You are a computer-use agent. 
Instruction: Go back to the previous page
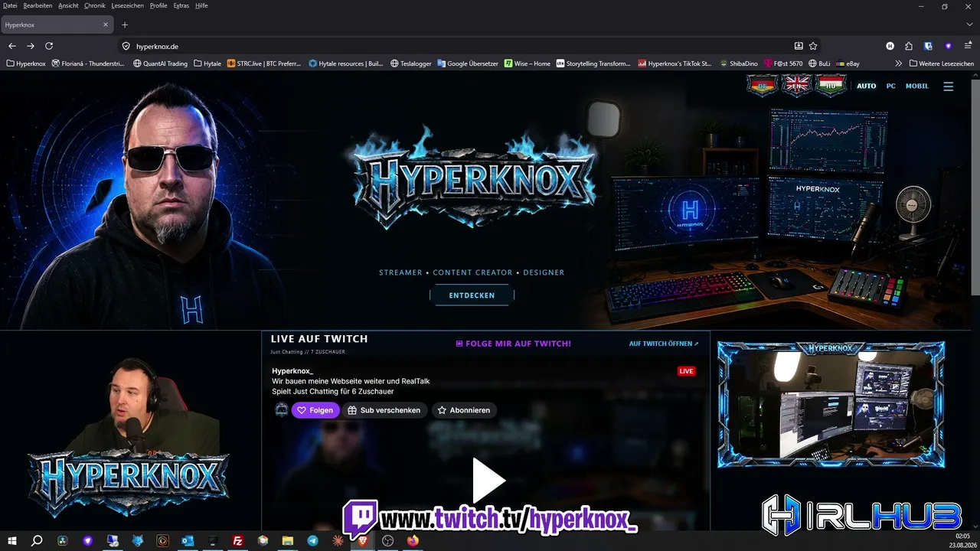coord(12,46)
